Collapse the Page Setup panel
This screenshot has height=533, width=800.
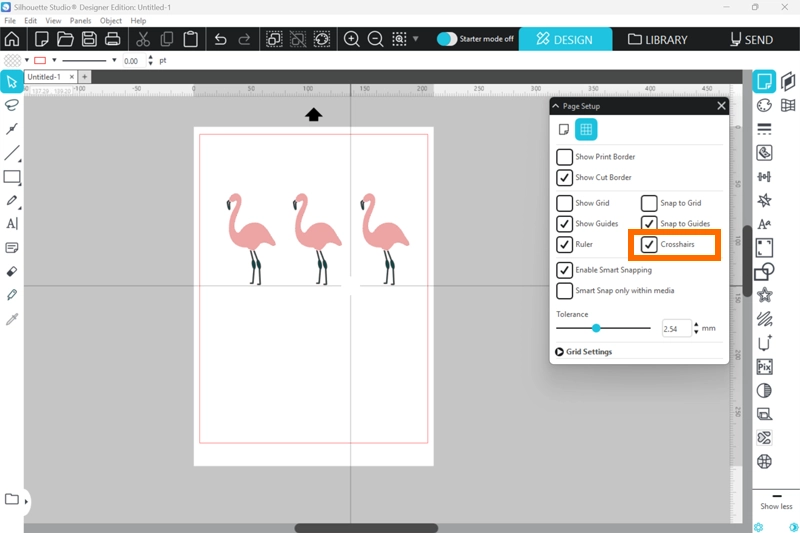tap(556, 106)
